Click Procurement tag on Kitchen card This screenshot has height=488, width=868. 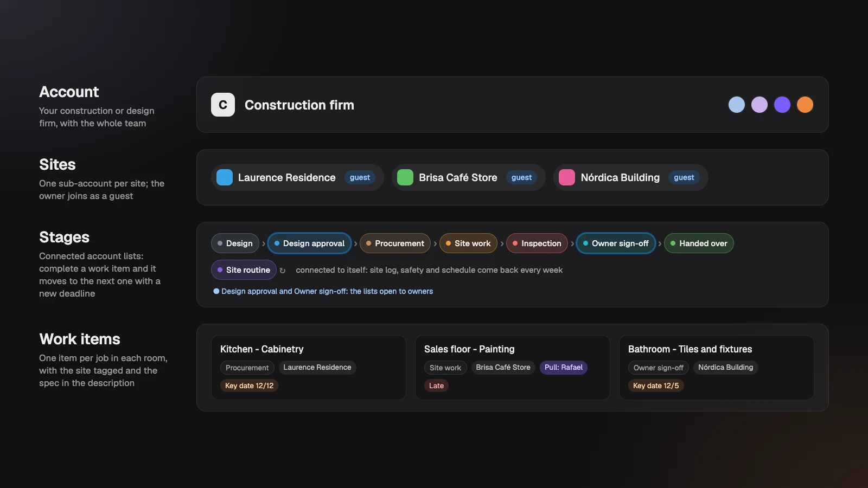click(247, 368)
